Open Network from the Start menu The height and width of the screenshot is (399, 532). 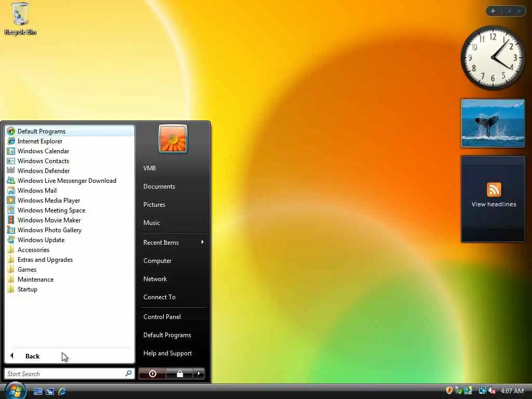coord(173,279)
